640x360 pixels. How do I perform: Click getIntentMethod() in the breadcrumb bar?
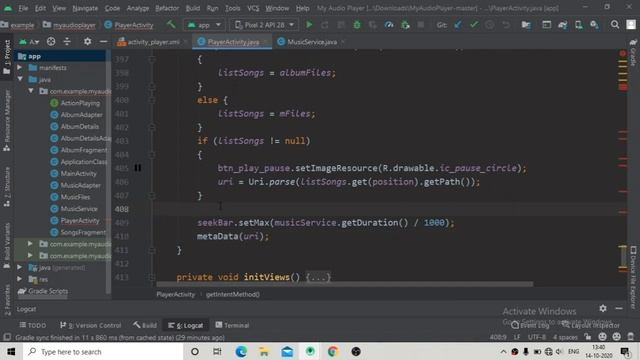click(x=233, y=294)
